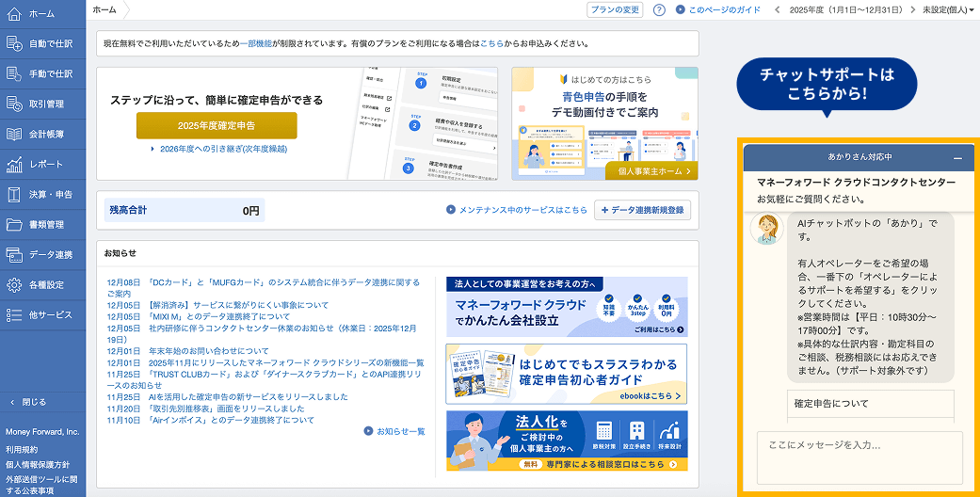Open the 利用規約 footer link
The image size is (980, 497).
click(22, 450)
